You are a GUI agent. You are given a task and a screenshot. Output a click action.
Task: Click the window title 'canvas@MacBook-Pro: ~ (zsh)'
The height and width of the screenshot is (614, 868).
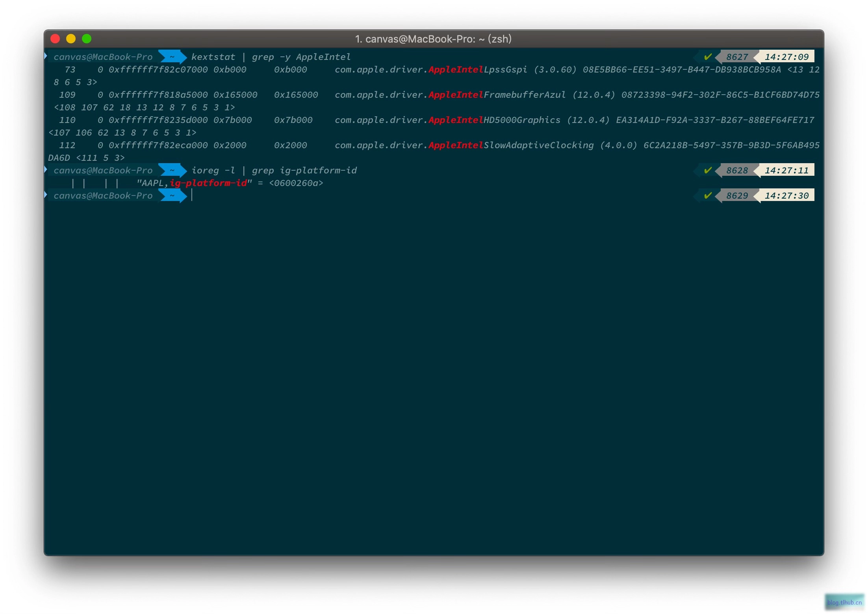point(433,39)
